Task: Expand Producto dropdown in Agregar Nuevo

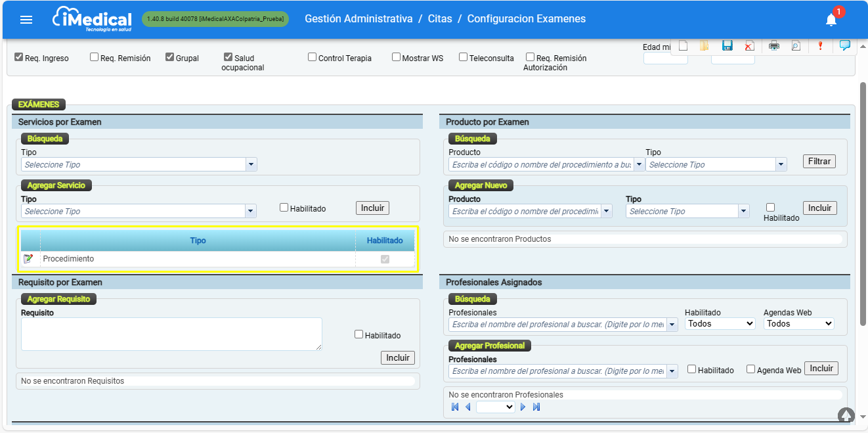Action: pos(607,211)
